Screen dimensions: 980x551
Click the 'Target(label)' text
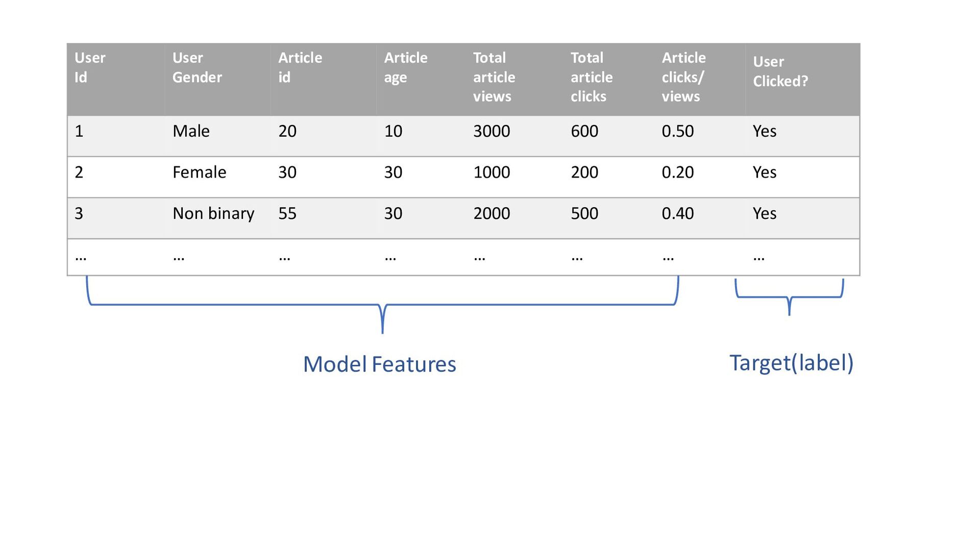click(791, 363)
